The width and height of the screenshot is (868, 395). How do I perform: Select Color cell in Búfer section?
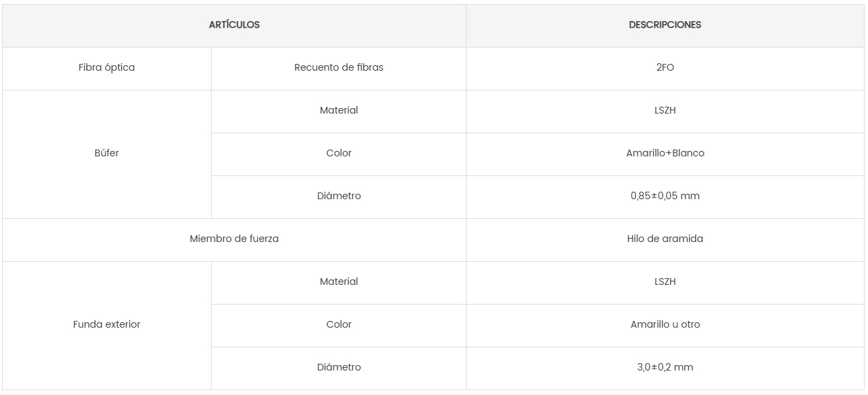339,154
